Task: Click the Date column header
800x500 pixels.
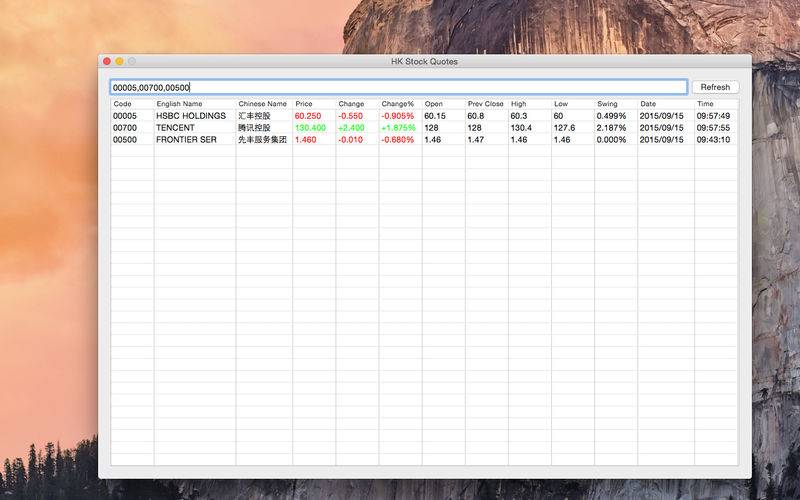Action: 665,104
